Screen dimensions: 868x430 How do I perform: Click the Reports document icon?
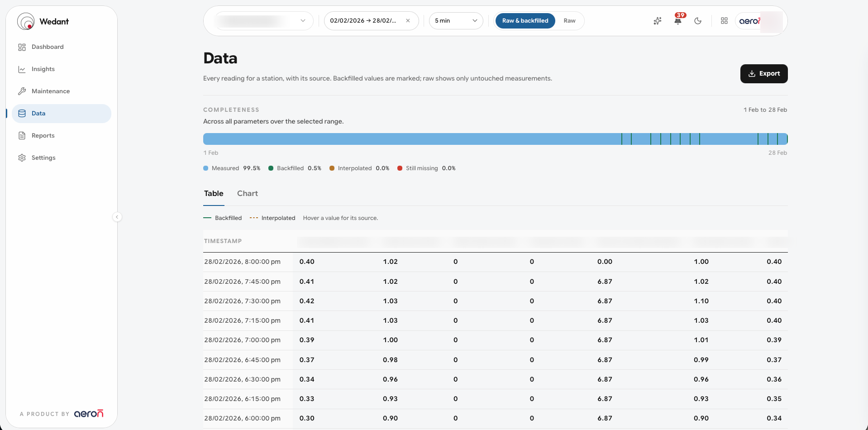click(22, 136)
